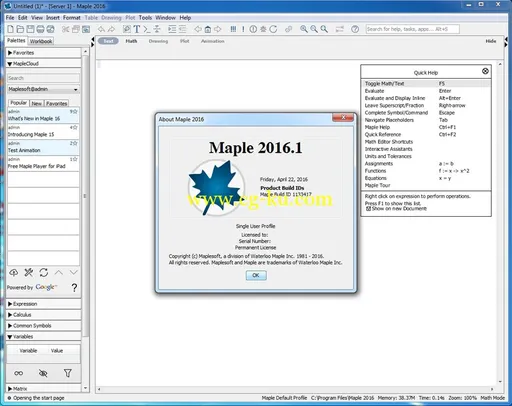This screenshot has height=406, width=512.
Task: Open the File menu
Action: tap(10, 18)
